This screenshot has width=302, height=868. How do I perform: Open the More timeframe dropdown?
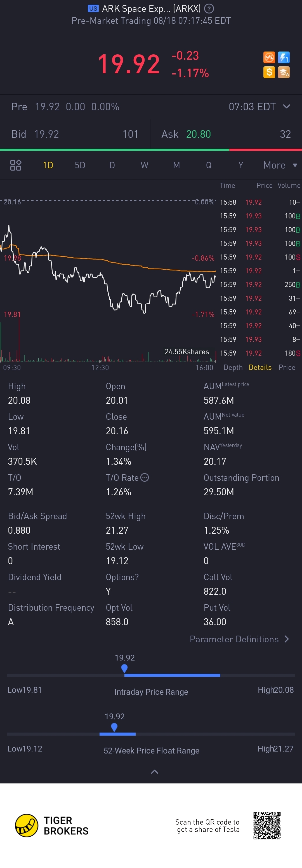click(x=280, y=165)
